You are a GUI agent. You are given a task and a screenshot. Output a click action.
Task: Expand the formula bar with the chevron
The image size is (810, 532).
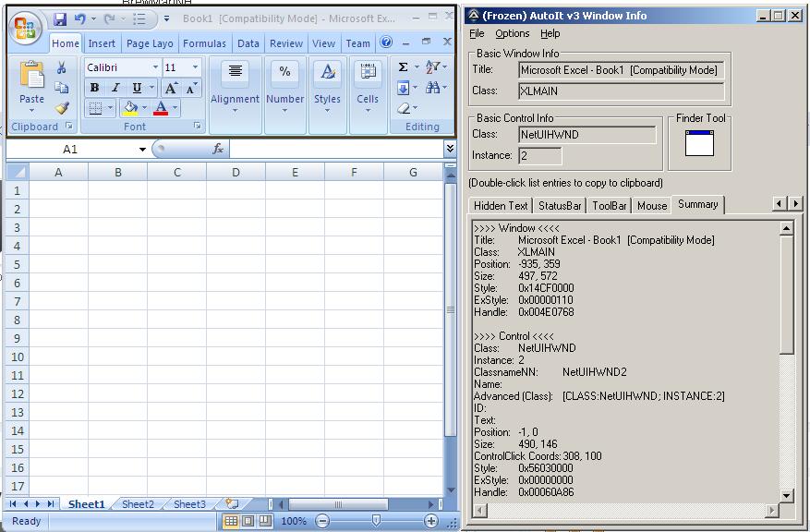[450, 149]
